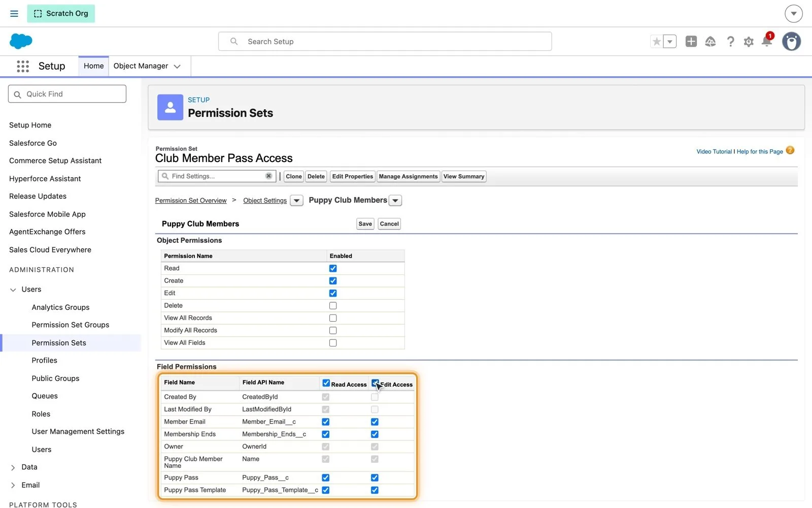Expand the Data section in sidebar
The image size is (812, 508).
click(13, 467)
